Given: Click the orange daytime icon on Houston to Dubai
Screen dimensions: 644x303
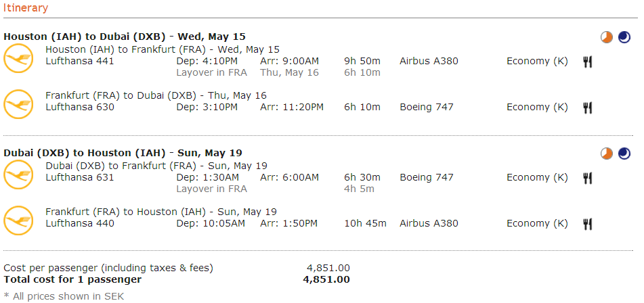Looking at the screenshot, I should [x=607, y=37].
